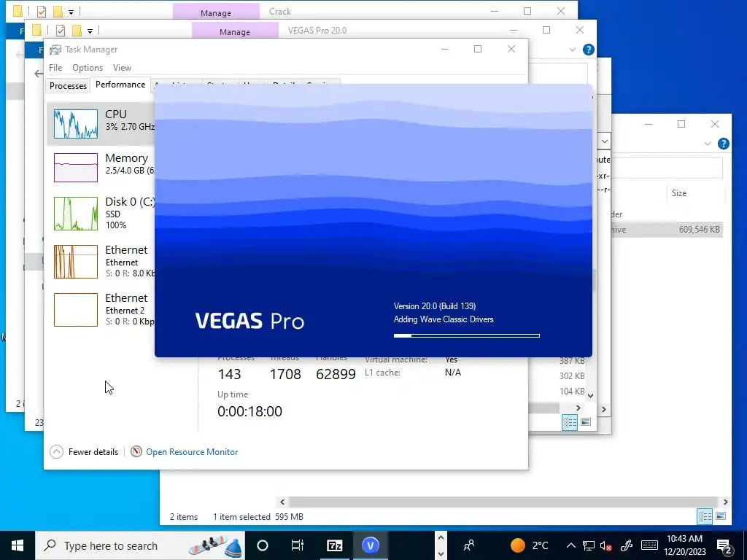Open Cortana circle on taskbar
Screen dimensions: 747x560
pos(262,545)
